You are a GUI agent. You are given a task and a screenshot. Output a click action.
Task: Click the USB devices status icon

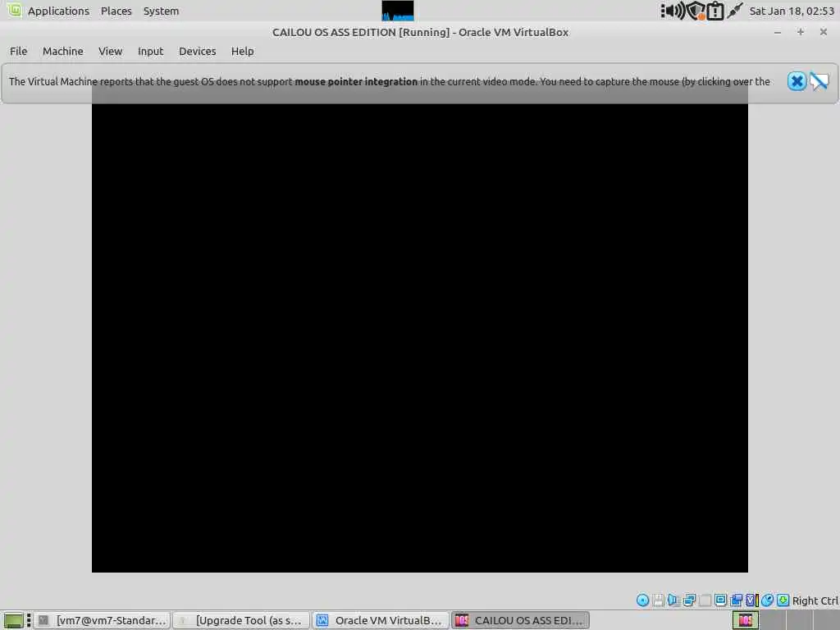[x=705, y=600]
